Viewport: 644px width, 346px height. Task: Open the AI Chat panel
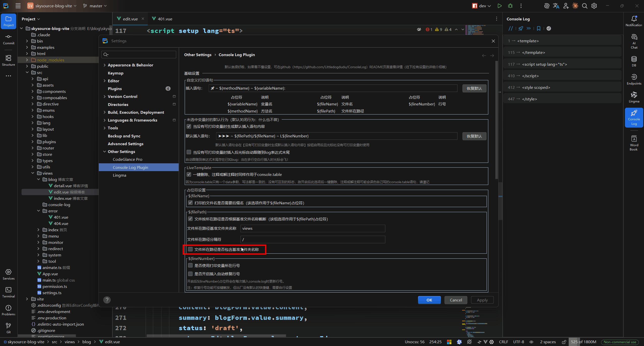tap(634, 41)
